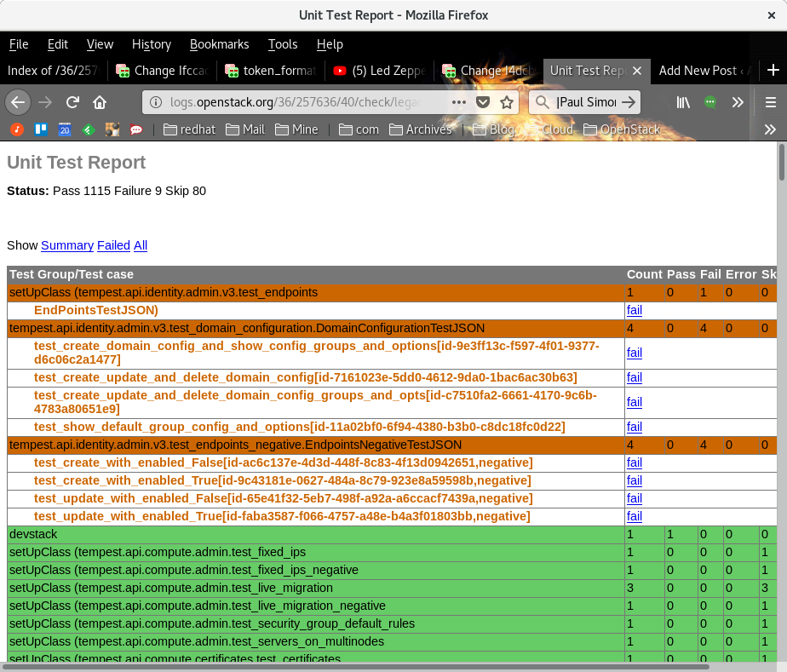Viewport: 787px width, 672px height.
Task: Click the EndpointsNegativeTestJSON group row
Action: 392,445
